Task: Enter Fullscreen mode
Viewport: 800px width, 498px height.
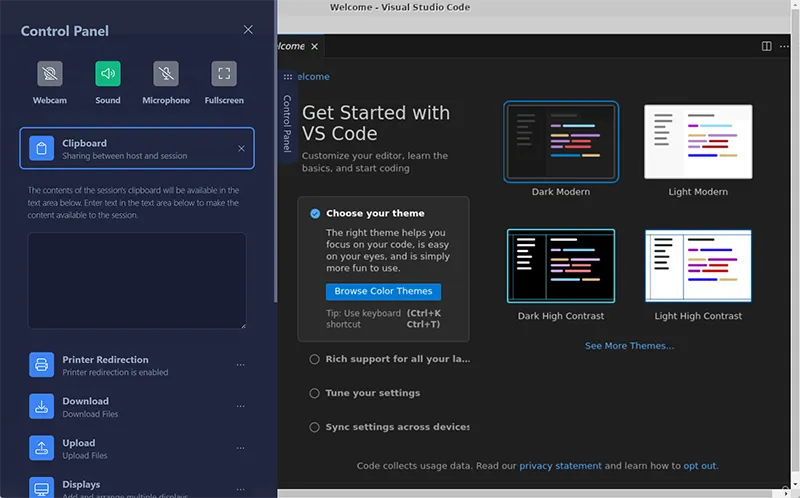Action: pos(224,74)
